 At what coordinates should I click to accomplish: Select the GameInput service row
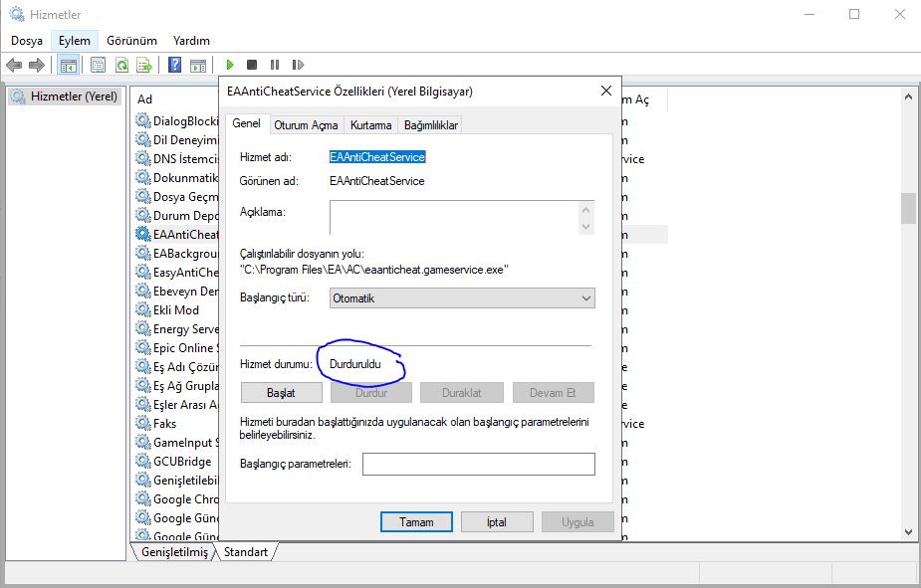[x=177, y=442]
